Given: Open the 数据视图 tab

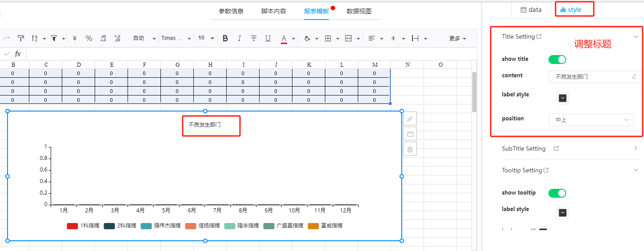Looking at the screenshot, I should pos(359,11).
